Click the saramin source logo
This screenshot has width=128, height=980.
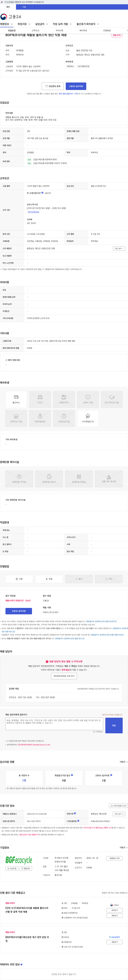(114, 937)
